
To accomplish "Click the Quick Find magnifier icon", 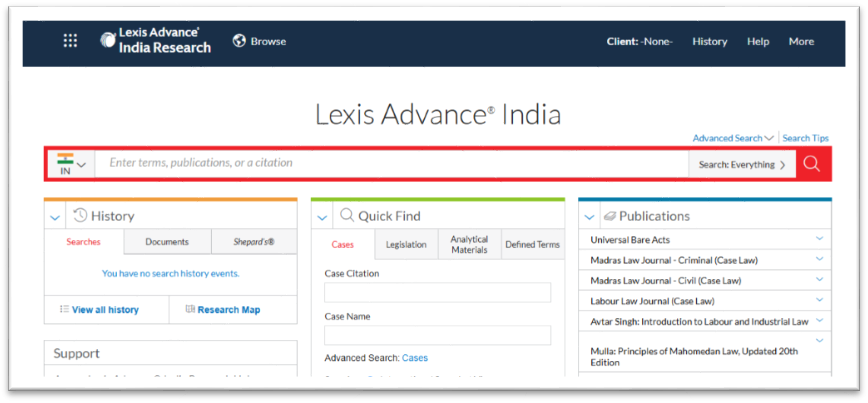I will click(x=347, y=215).
